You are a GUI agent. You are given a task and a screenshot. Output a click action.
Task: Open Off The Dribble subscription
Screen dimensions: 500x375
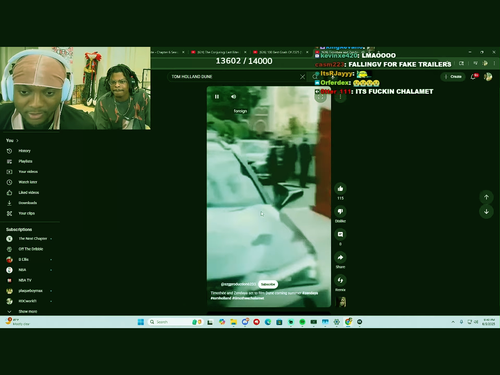tap(30, 249)
